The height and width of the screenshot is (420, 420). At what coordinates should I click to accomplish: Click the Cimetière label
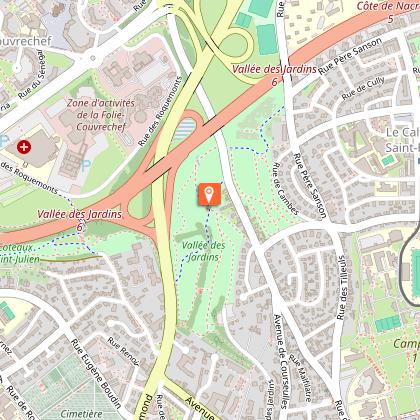[82, 414]
